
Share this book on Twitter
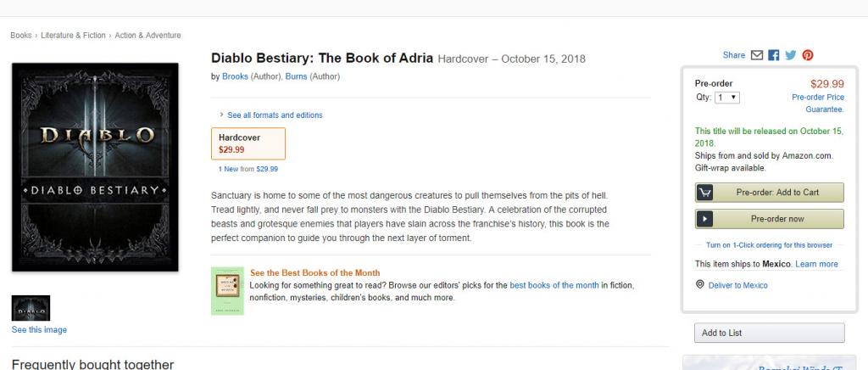pyautogui.click(x=791, y=55)
